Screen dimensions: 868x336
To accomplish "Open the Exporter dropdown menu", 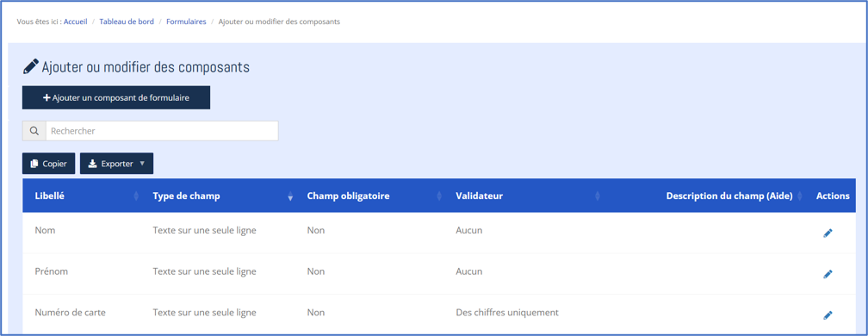I will pyautogui.click(x=117, y=164).
